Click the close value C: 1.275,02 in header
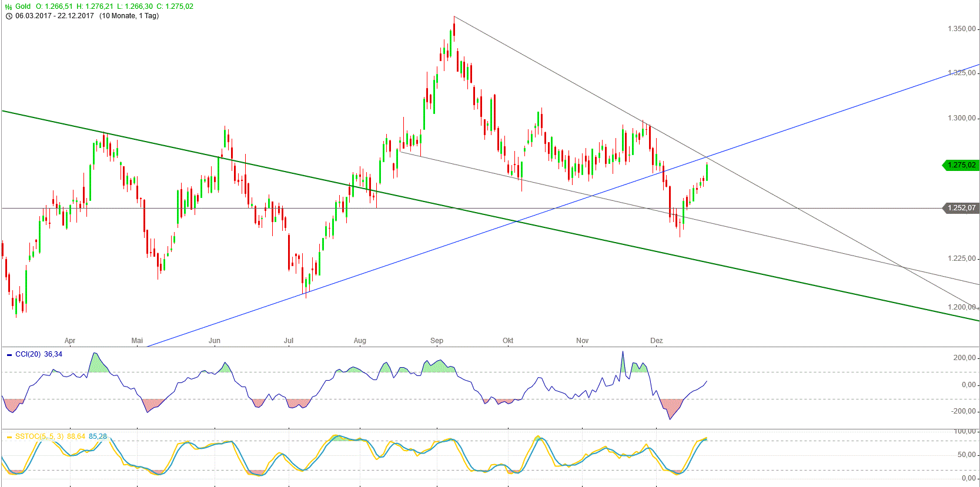Image resolution: width=980 pixels, height=487 pixels. 175,6
